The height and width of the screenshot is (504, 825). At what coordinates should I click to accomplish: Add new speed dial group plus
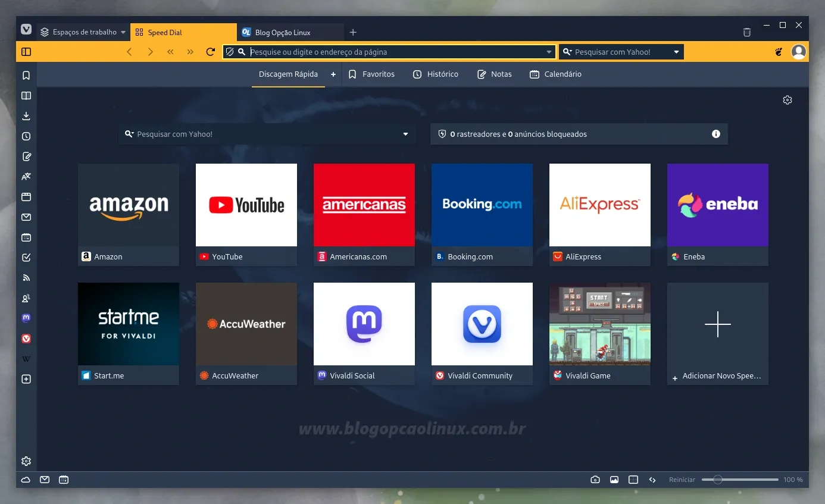pos(333,74)
